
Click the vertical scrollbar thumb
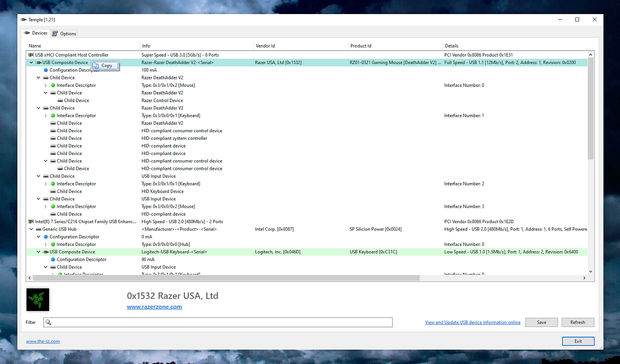click(x=591, y=109)
